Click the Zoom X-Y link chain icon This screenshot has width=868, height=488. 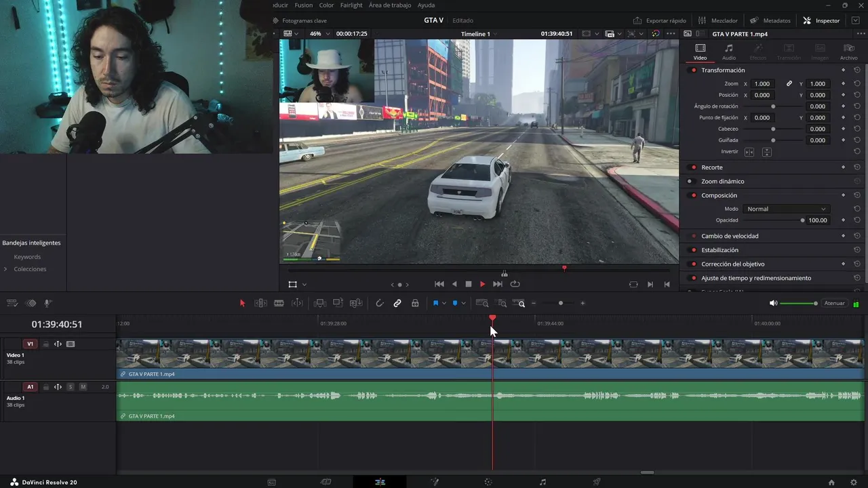(x=789, y=84)
